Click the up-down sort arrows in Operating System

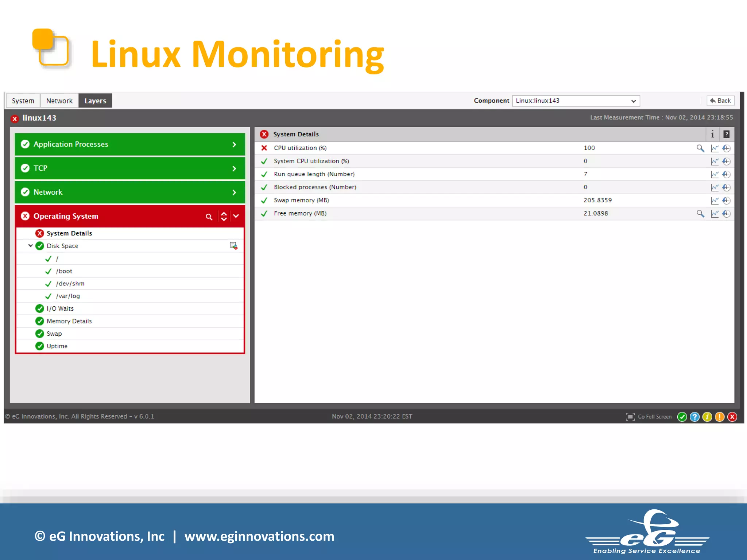click(x=224, y=216)
